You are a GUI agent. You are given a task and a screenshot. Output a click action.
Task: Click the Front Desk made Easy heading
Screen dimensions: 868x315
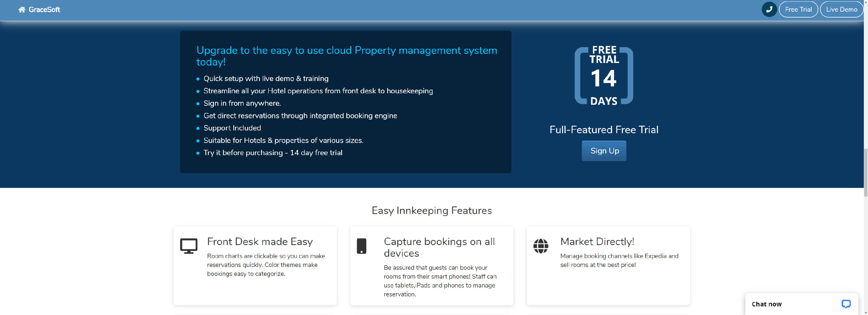pyautogui.click(x=260, y=241)
